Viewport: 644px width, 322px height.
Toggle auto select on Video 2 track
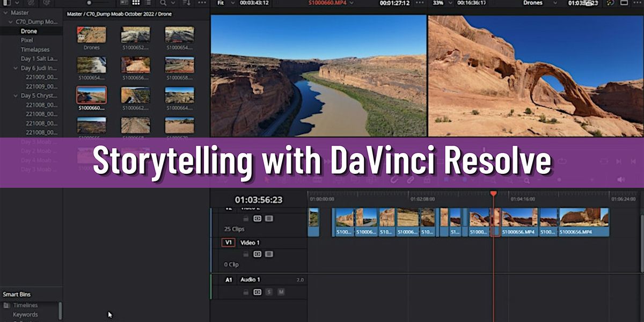tap(257, 218)
